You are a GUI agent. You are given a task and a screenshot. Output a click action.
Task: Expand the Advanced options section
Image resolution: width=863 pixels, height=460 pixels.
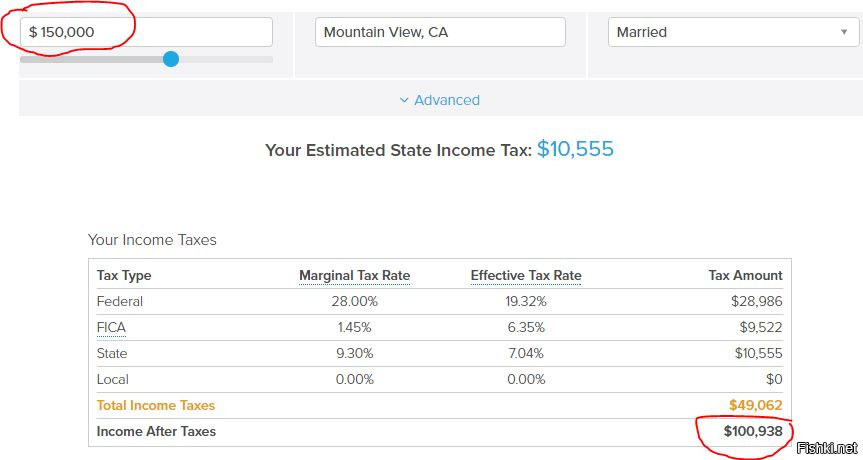coord(440,100)
